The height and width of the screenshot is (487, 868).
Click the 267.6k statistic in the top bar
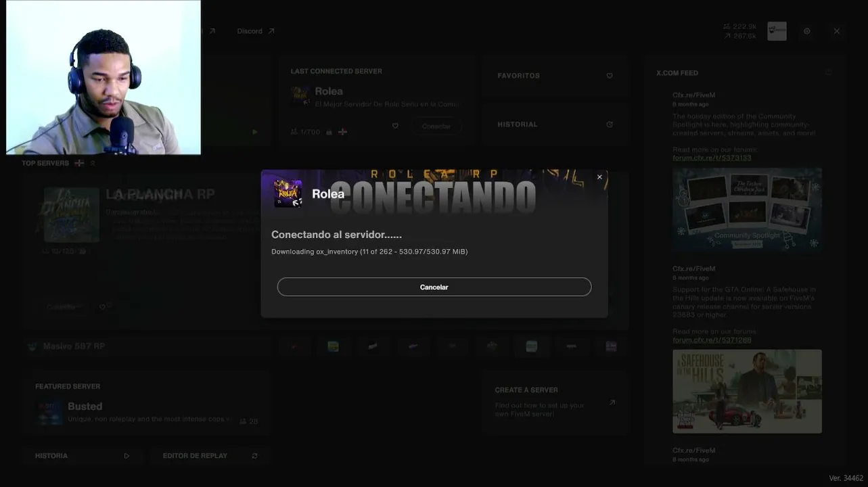tap(740, 36)
